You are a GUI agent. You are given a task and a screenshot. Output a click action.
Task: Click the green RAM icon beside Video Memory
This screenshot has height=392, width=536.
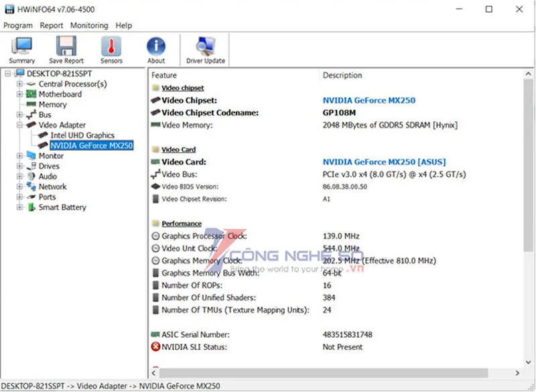point(155,125)
